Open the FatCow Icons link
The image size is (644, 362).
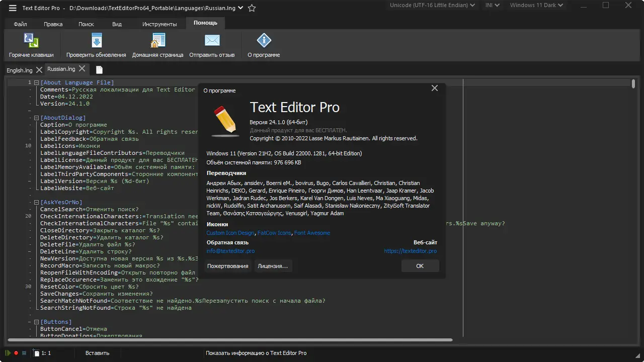click(274, 233)
